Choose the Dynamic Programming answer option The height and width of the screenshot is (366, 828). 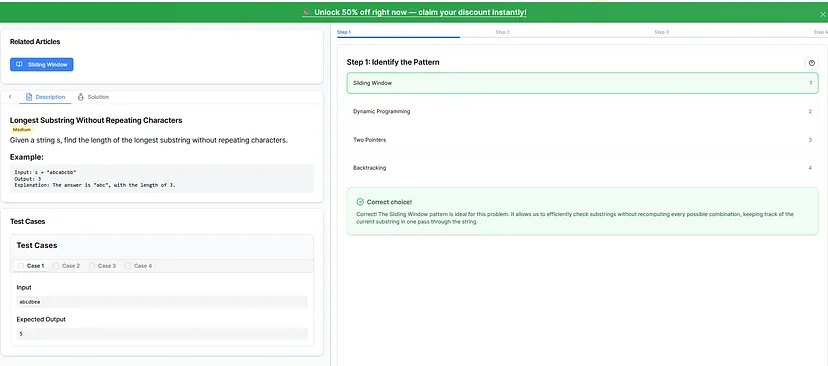click(582, 111)
